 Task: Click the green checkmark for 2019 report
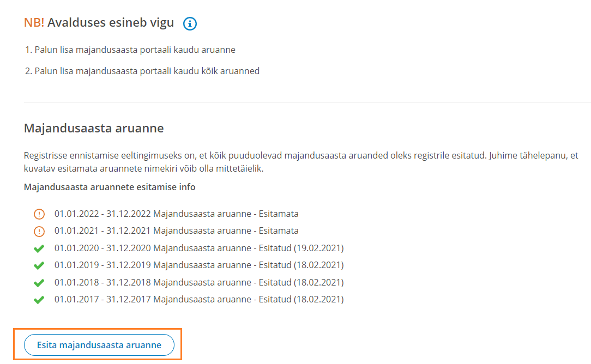tap(39, 265)
